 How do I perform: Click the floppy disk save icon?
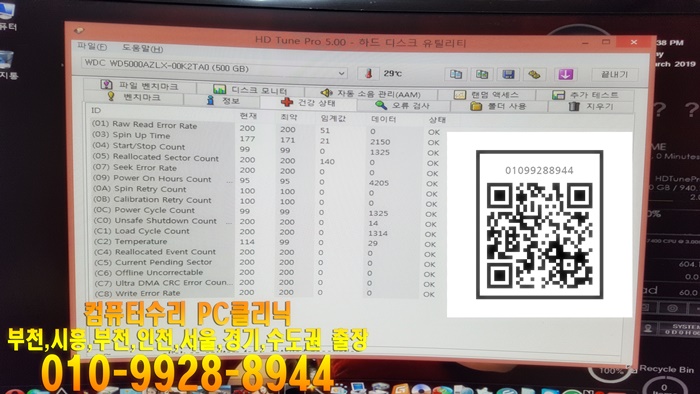(x=508, y=74)
